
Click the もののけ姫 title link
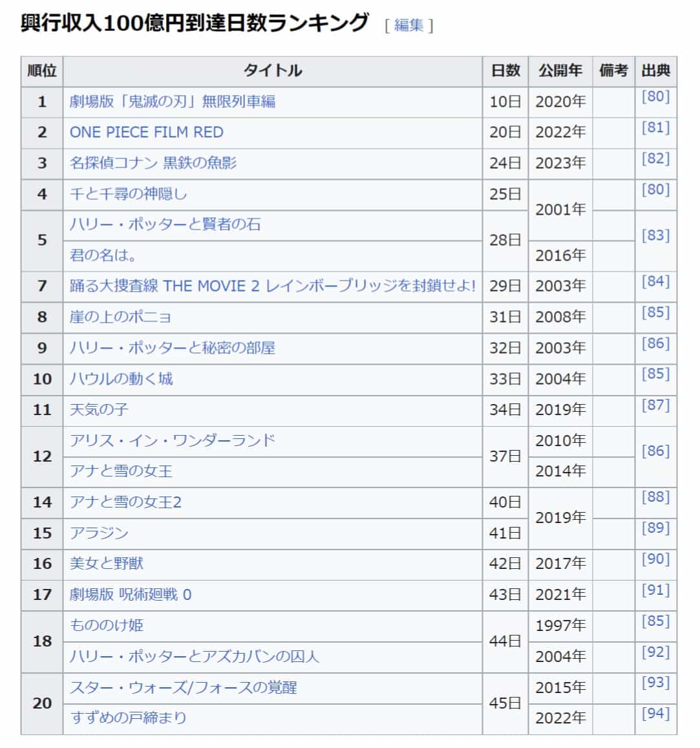click(x=106, y=625)
